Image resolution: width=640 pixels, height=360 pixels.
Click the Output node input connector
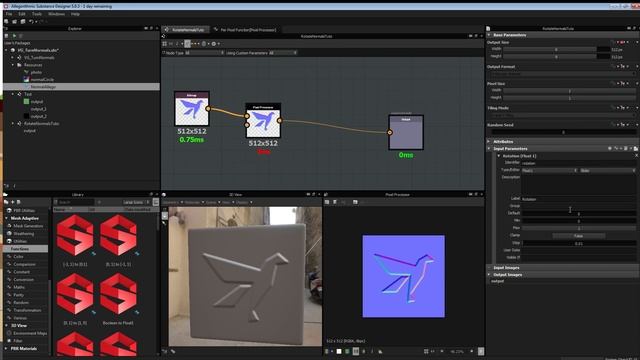point(390,132)
